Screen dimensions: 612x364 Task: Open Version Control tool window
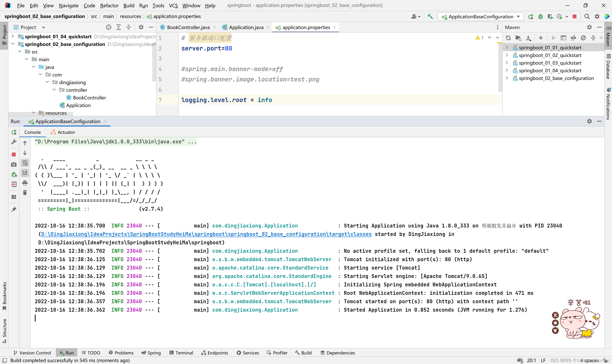(x=32, y=353)
